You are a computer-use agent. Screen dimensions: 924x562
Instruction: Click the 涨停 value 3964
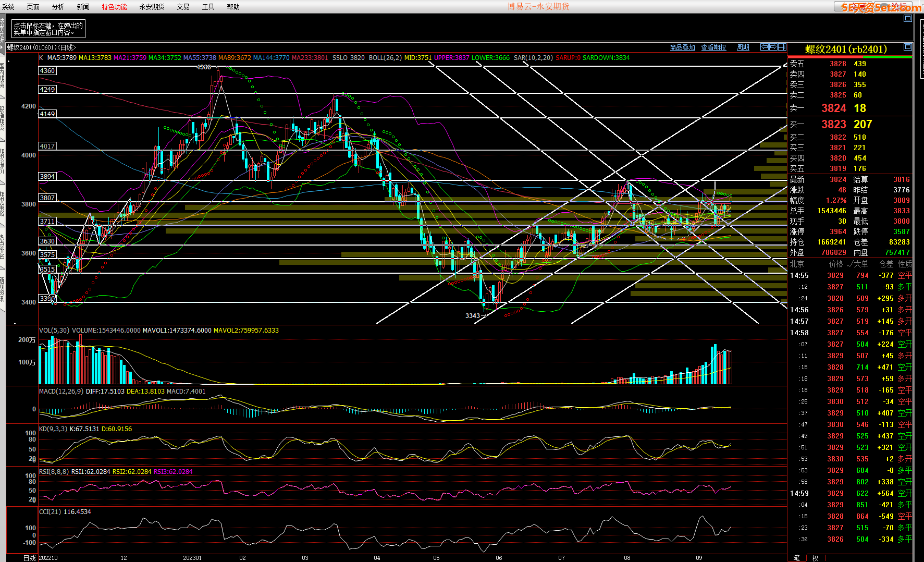tap(838, 232)
